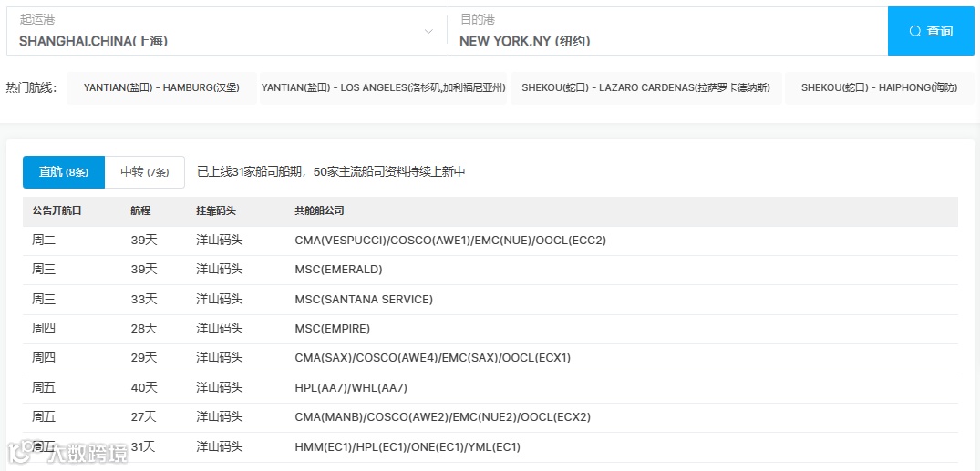The width and height of the screenshot is (980, 471).
Task: Click the 28天 voyage duration cell
Action: coord(144,329)
